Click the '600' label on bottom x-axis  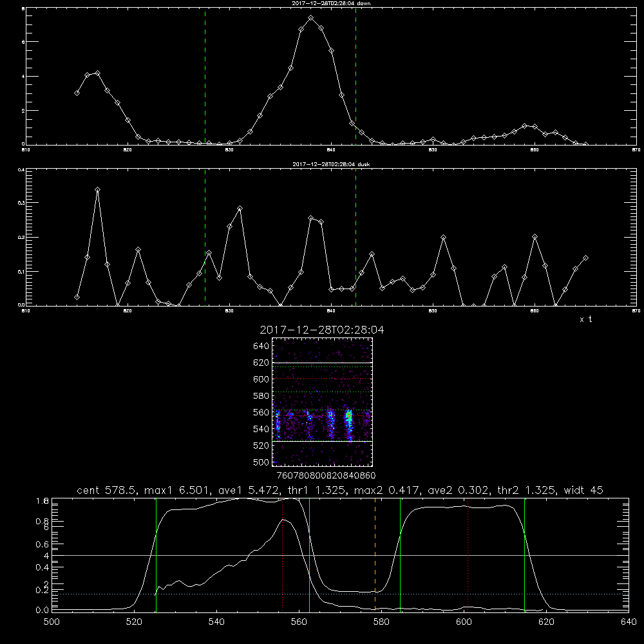(x=464, y=621)
